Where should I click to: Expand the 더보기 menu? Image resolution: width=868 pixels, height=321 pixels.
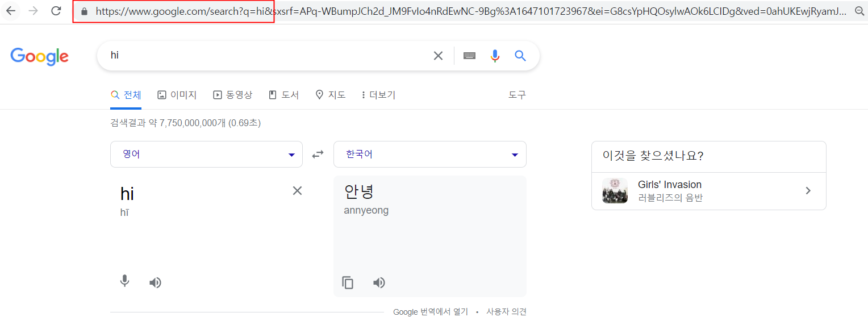(x=378, y=95)
